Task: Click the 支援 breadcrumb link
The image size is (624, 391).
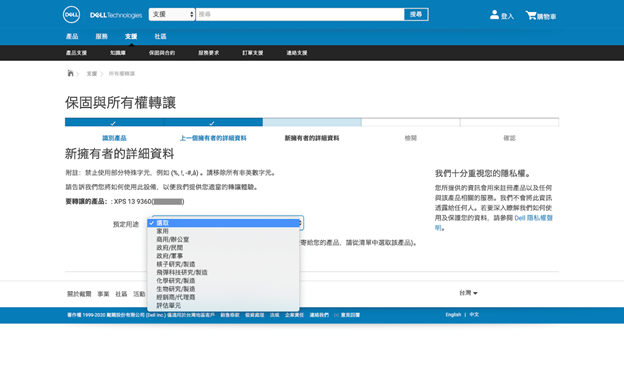Action: coord(92,74)
